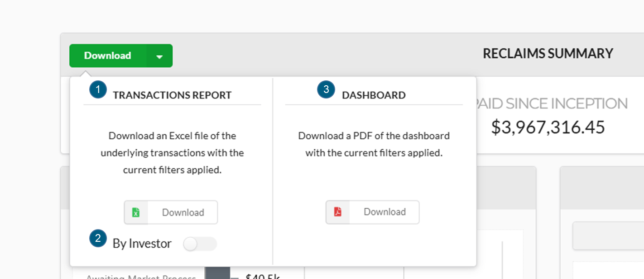Click the Paid Since Inception label
Viewport: 644px width, 279px height.
pos(550,104)
